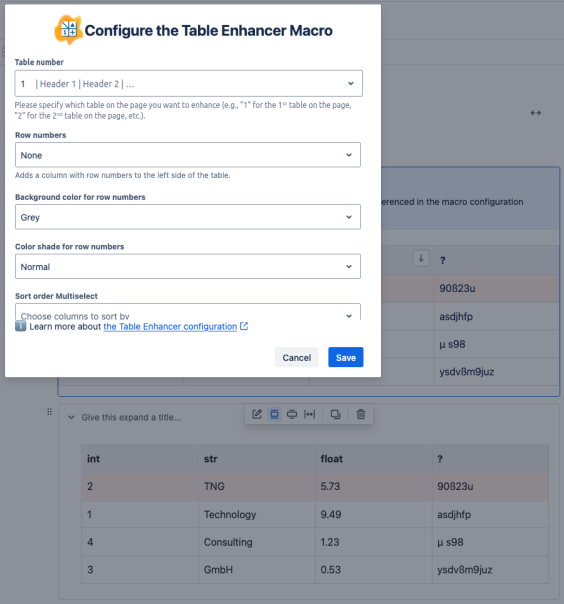Click the copy macro icon
Image resolution: width=564 pixels, height=604 pixels.
(336, 414)
